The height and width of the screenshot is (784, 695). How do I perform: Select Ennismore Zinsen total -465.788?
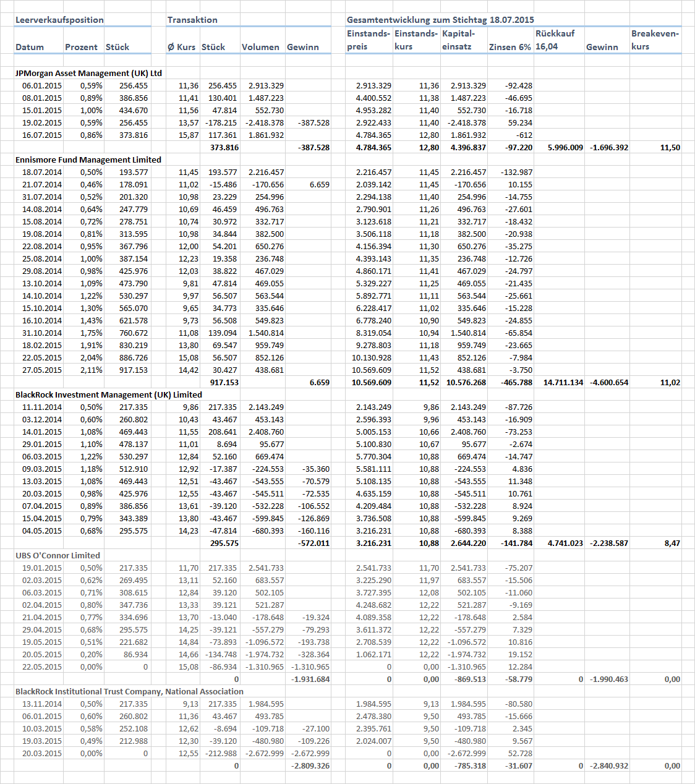(516, 382)
